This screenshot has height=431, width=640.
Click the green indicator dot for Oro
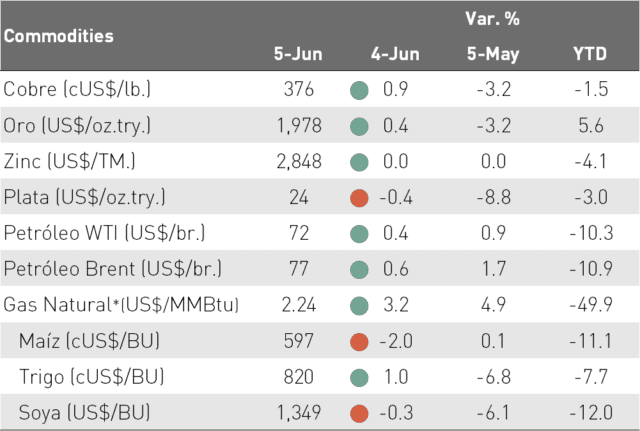359,126
